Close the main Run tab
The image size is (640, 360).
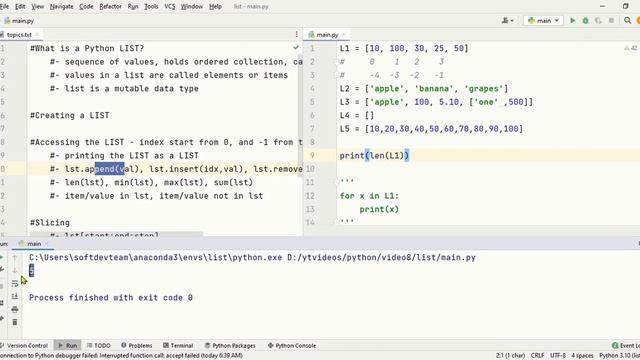pos(46,244)
